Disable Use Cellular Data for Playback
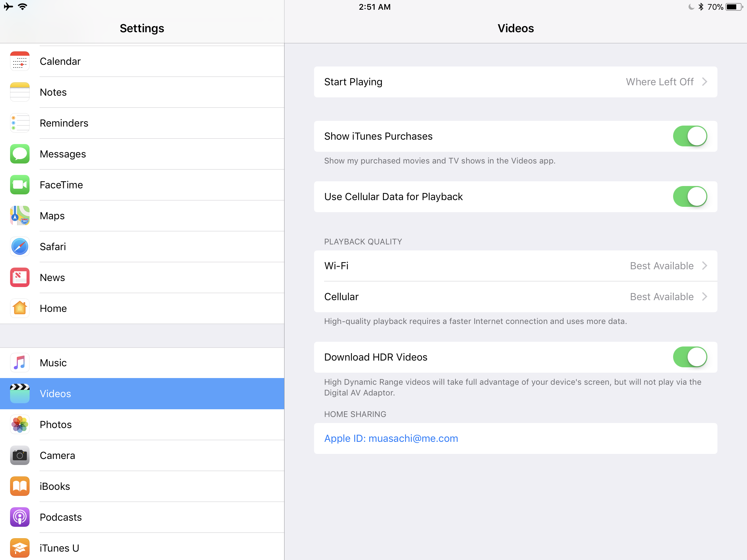This screenshot has height=560, width=747. [x=690, y=196]
